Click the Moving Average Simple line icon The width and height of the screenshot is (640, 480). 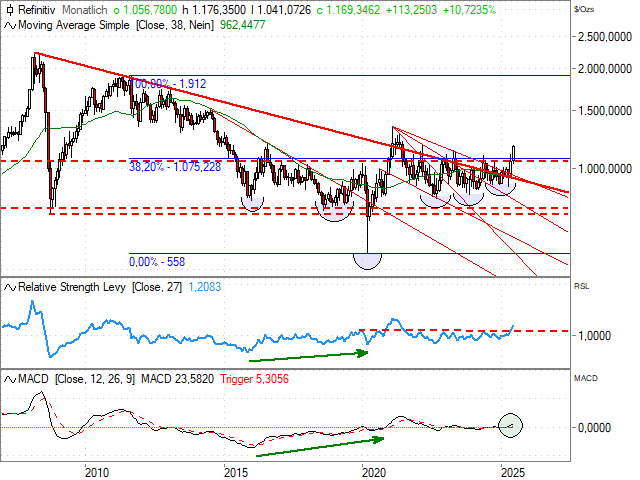(x=9, y=25)
